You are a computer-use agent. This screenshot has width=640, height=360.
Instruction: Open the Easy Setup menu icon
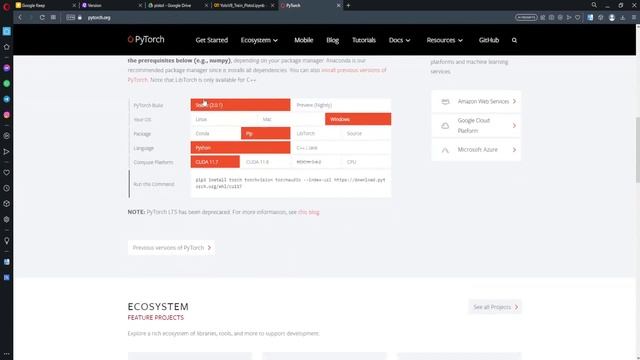634,18
